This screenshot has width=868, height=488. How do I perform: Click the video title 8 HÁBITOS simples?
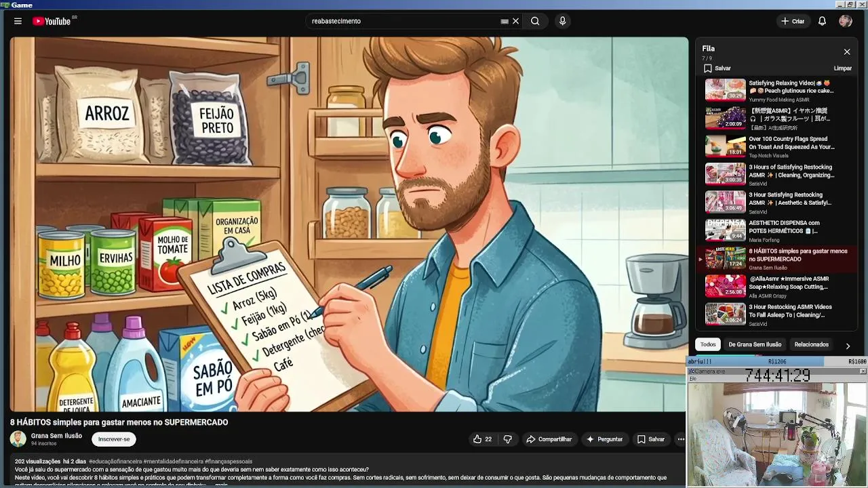119,422
